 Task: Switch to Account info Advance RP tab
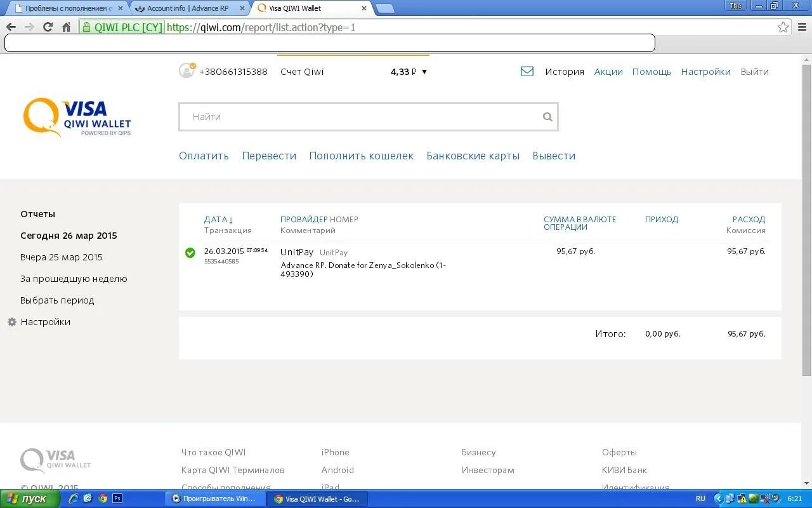[x=188, y=8]
